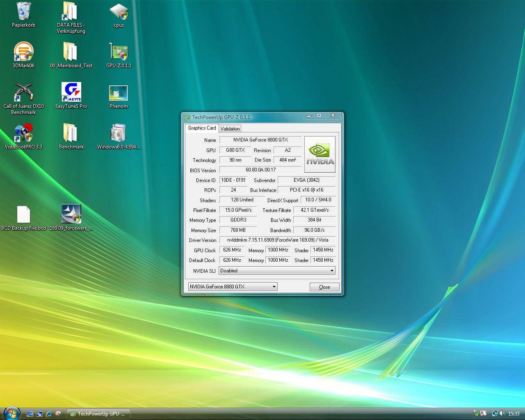Click the Texture Fillrate value 42.1 GTexel/s
This screenshot has height=420, width=525.
(315, 210)
